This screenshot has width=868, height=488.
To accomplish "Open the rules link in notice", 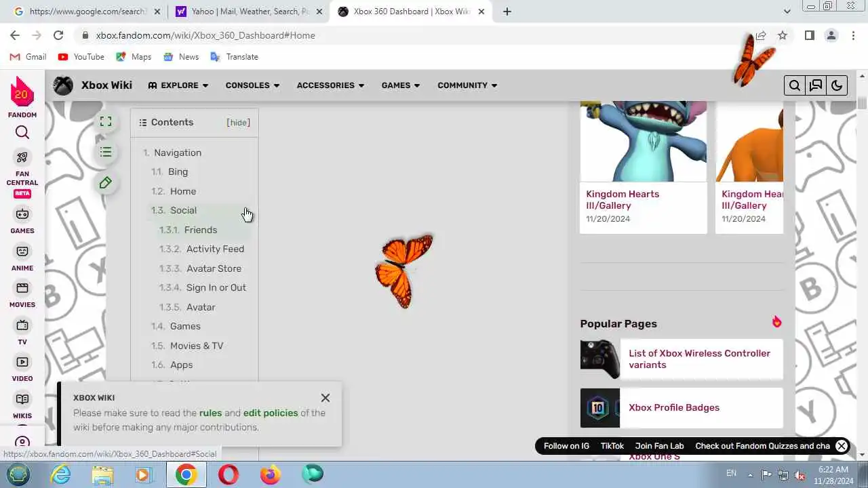I will point(210,413).
